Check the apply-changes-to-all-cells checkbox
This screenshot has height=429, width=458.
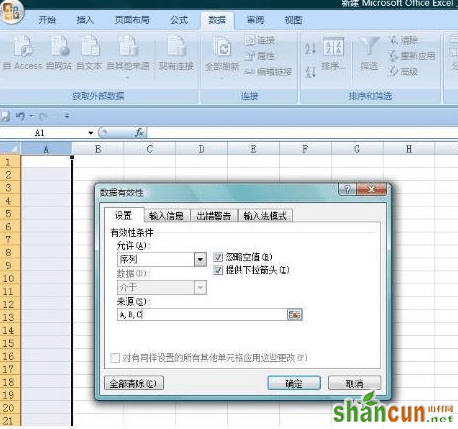115,358
